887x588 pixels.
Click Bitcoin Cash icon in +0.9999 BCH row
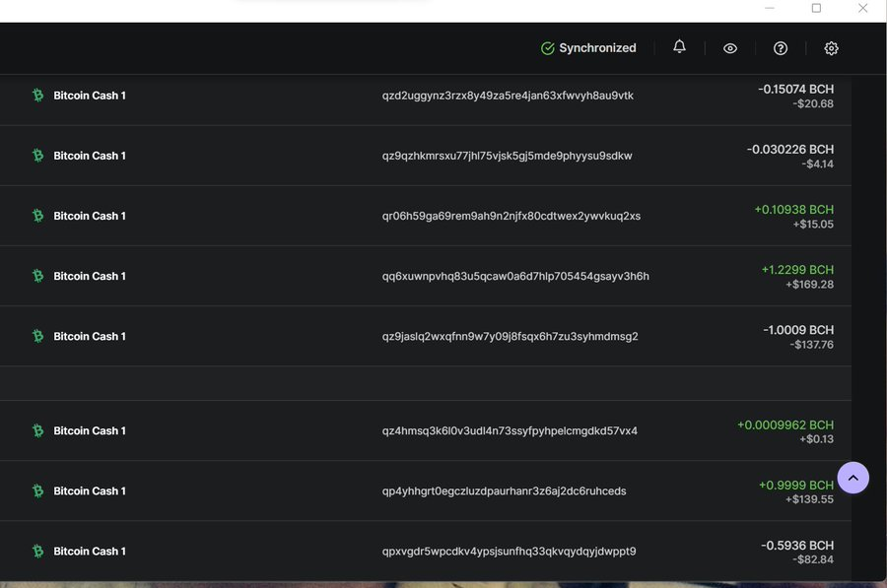(x=37, y=490)
